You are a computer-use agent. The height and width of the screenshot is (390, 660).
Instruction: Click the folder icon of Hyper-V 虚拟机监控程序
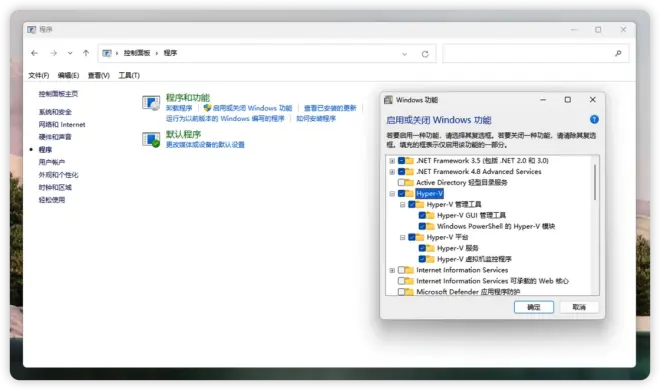[x=430, y=259]
